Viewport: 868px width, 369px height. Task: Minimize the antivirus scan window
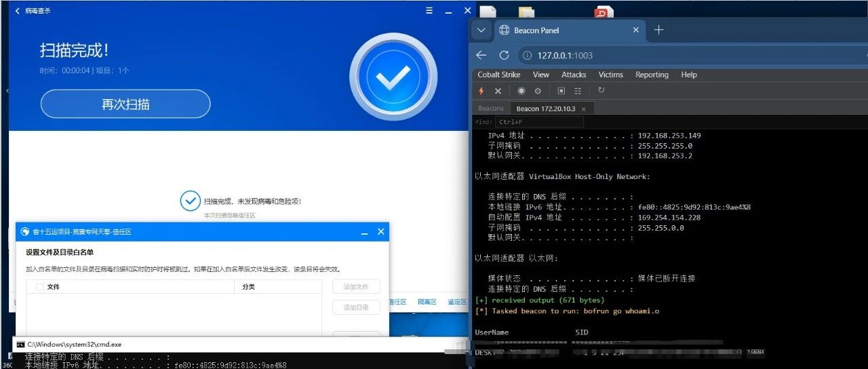tap(448, 12)
